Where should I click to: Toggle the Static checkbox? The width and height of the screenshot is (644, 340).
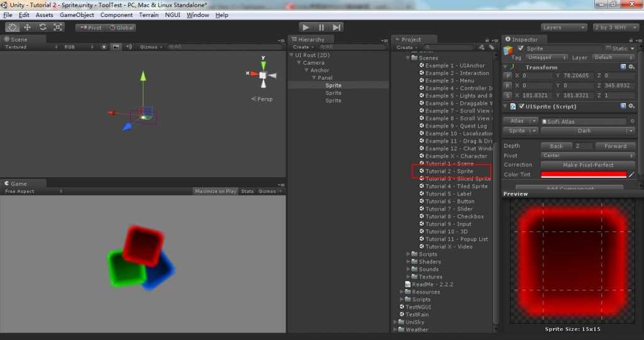tap(609, 48)
